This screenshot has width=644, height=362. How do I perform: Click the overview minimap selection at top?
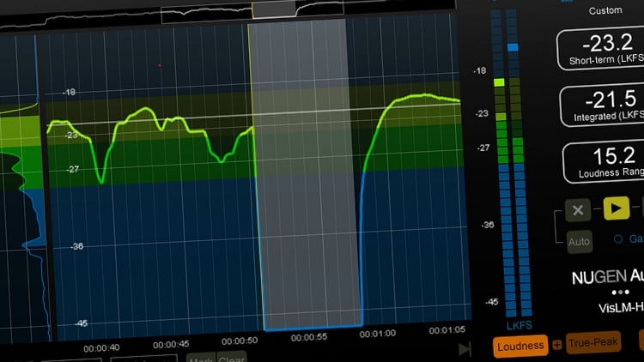(x=273, y=9)
